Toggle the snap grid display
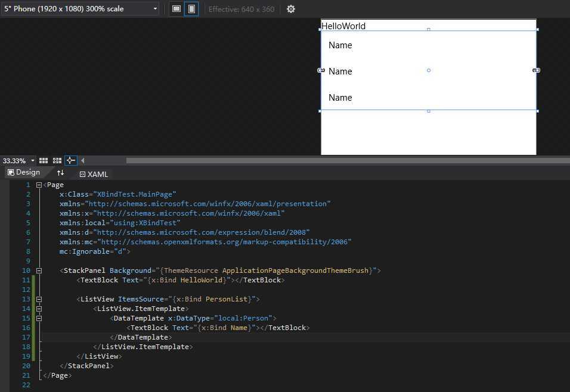 click(x=44, y=161)
